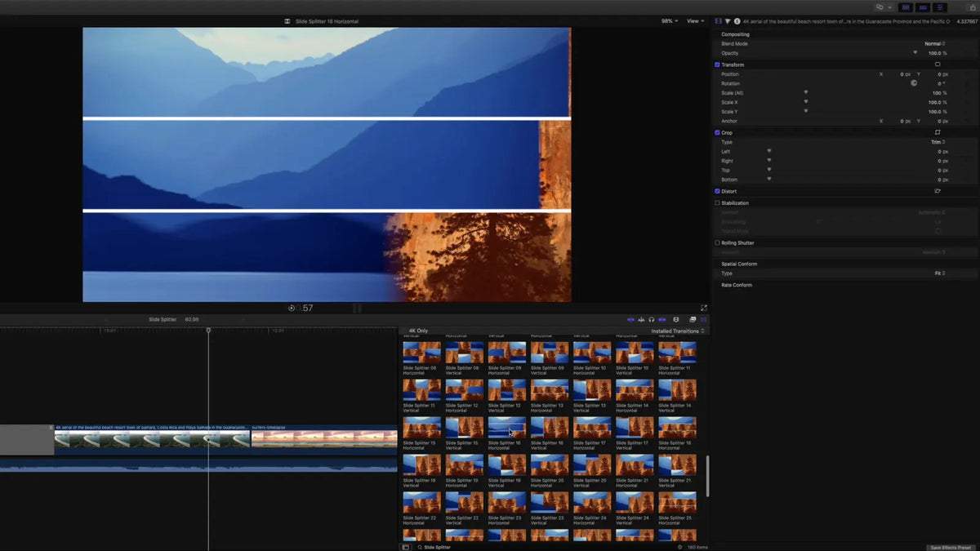Select Slide Splitter 11 Horizontal thumbnail
The height and width of the screenshot is (551, 980).
[x=677, y=352]
